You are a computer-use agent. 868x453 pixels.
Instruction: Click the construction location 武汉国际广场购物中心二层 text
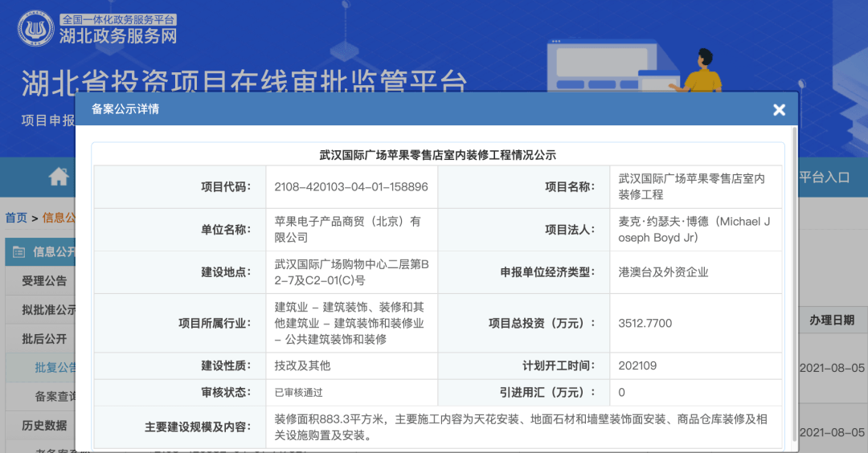[351, 272]
